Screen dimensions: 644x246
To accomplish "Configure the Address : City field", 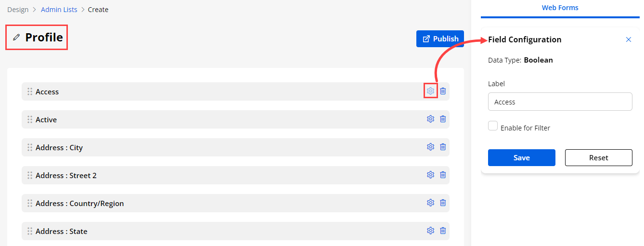I will (430, 147).
